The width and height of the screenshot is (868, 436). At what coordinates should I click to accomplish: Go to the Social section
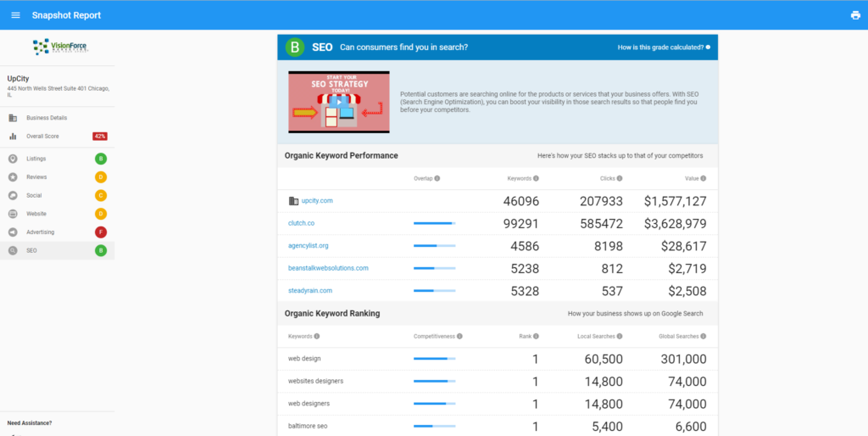pyautogui.click(x=58, y=196)
